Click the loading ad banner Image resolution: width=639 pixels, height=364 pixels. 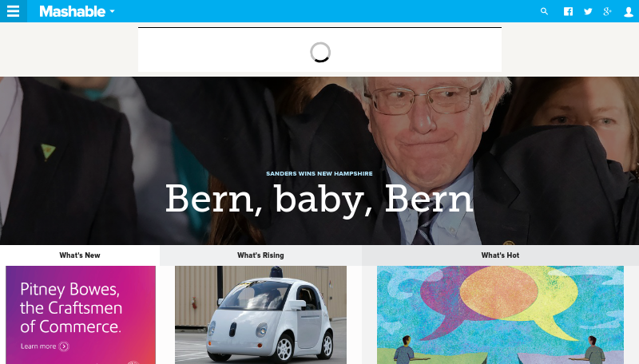[320, 49]
